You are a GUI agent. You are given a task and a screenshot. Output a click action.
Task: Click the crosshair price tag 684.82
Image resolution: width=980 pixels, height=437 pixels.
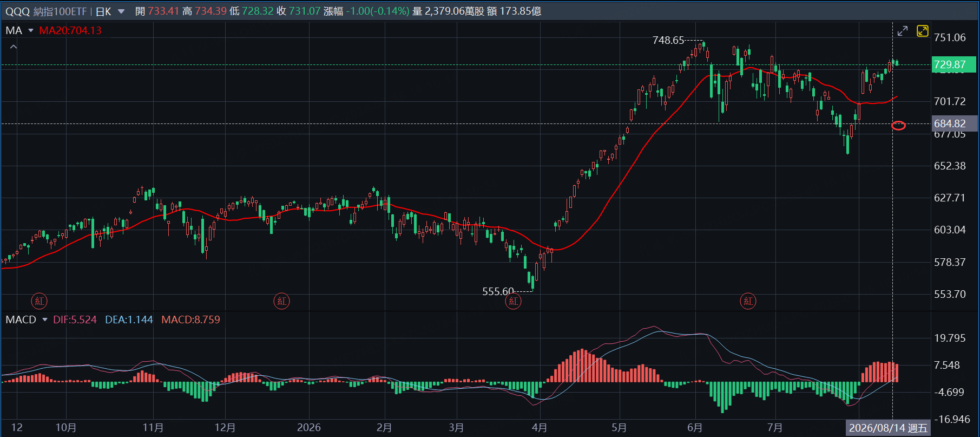(953, 123)
